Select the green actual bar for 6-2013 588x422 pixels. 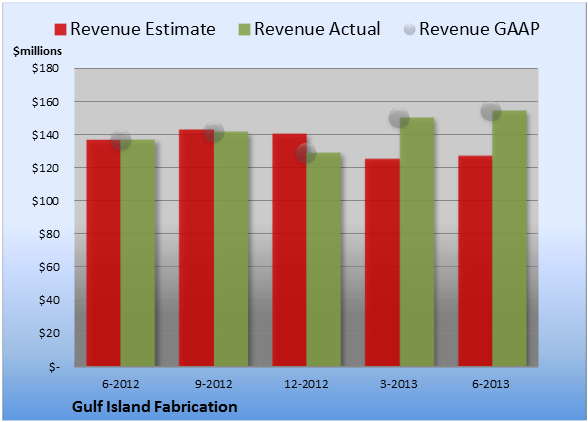pos(509,238)
